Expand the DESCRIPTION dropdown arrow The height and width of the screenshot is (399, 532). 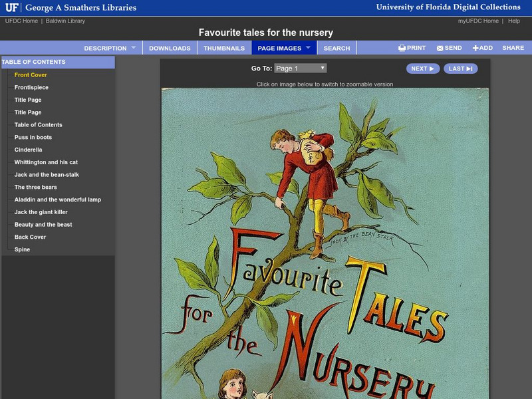point(134,48)
